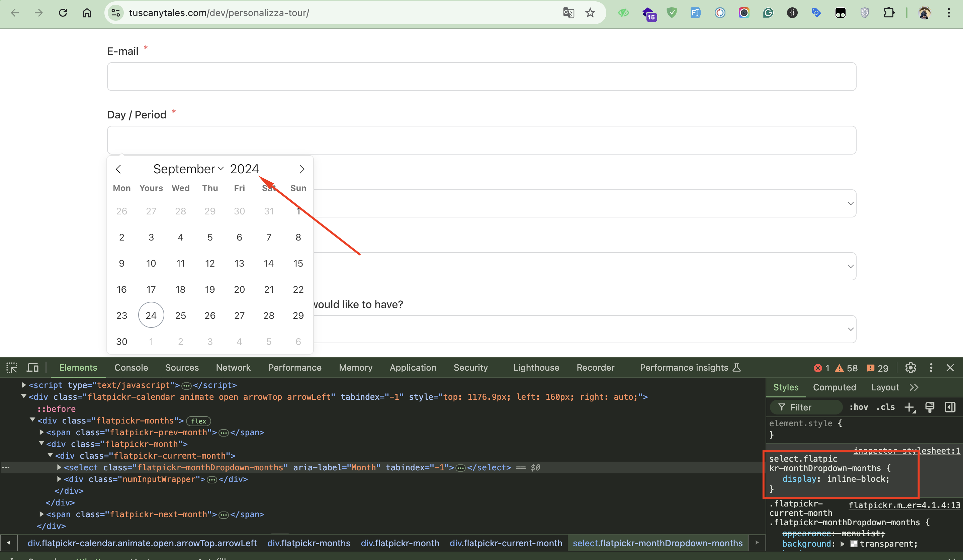963x560 pixels.
Task: Click the address bar URL
Action: tap(219, 13)
